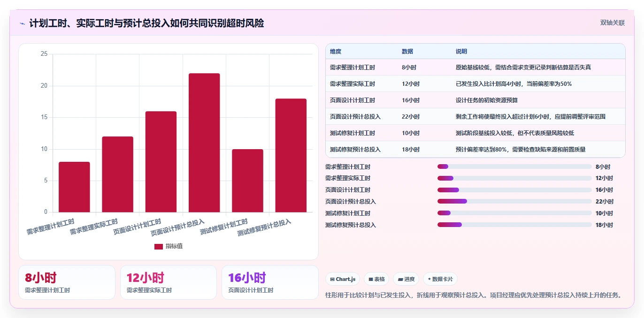This screenshot has width=644, height=318.
Task: Click the 需求整理计划工时 progress bar
Action: [x=514, y=167]
